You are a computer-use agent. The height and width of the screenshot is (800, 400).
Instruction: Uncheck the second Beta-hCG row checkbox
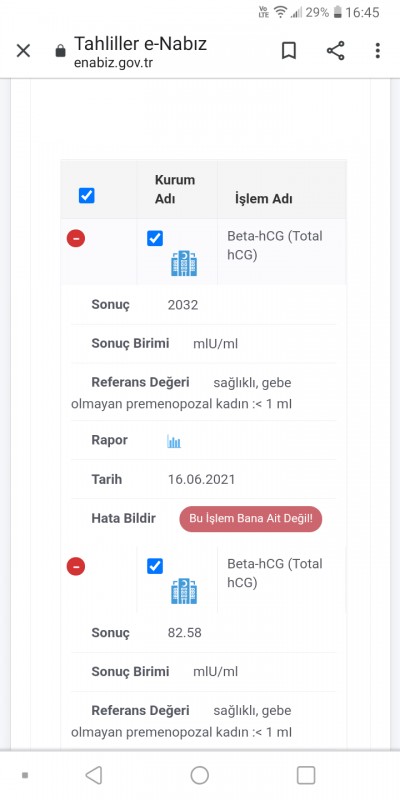click(x=155, y=566)
